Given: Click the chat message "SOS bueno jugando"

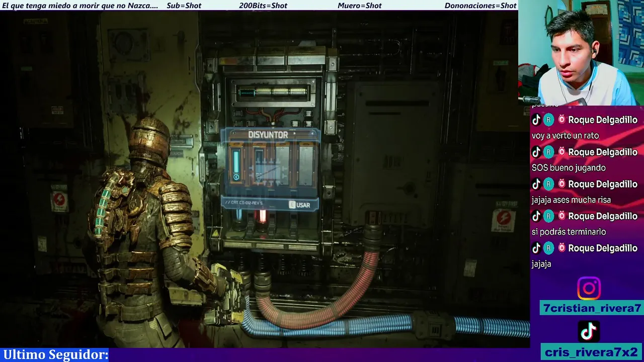Looking at the screenshot, I should [569, 168].
